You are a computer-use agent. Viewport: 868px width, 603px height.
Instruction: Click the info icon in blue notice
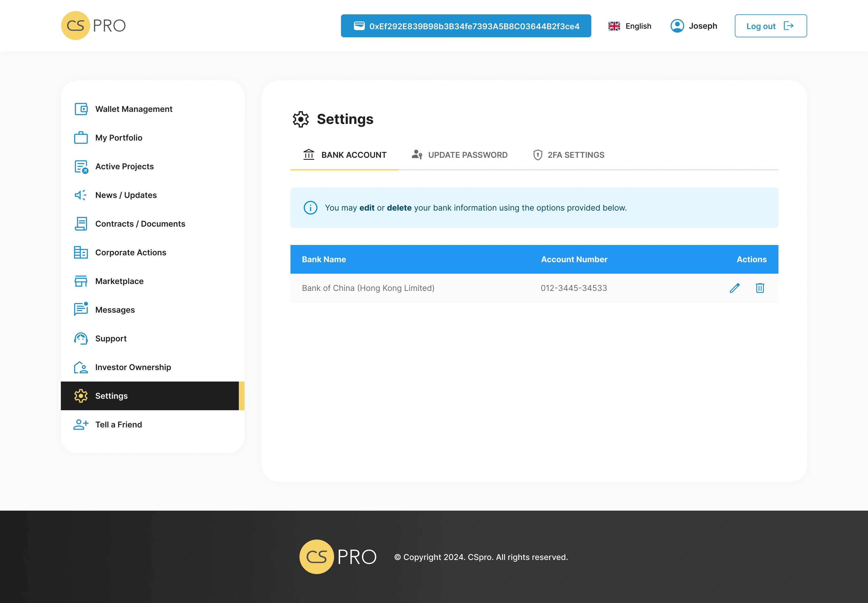pos(310,208)
